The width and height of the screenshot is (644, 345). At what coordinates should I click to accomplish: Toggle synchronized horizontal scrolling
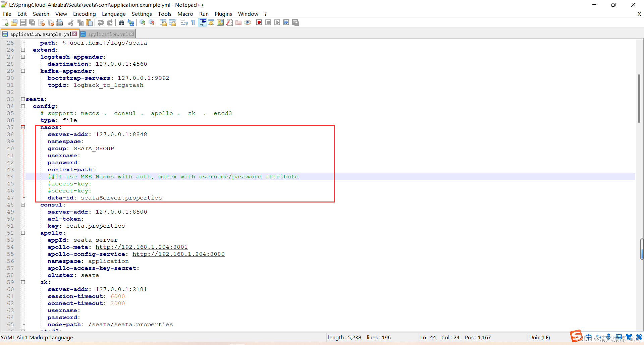coord(172,22)
